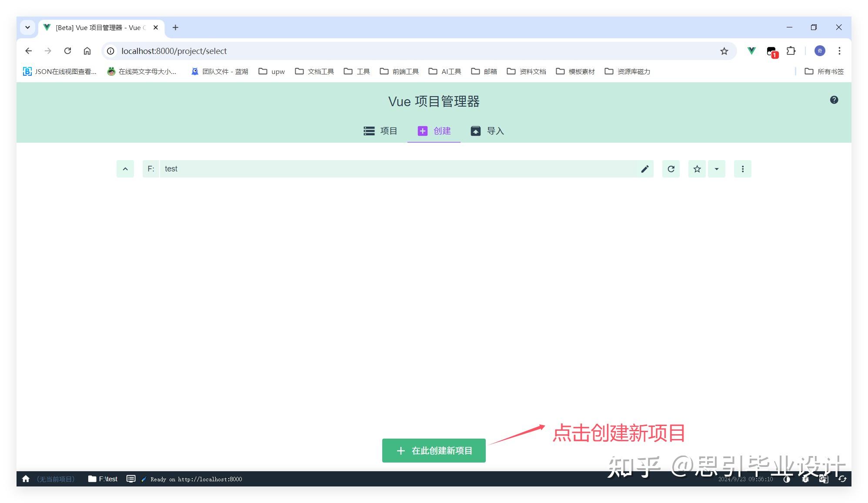Open the more options menu beside the path bar
The image size is (868, 503).
(743, 169)
